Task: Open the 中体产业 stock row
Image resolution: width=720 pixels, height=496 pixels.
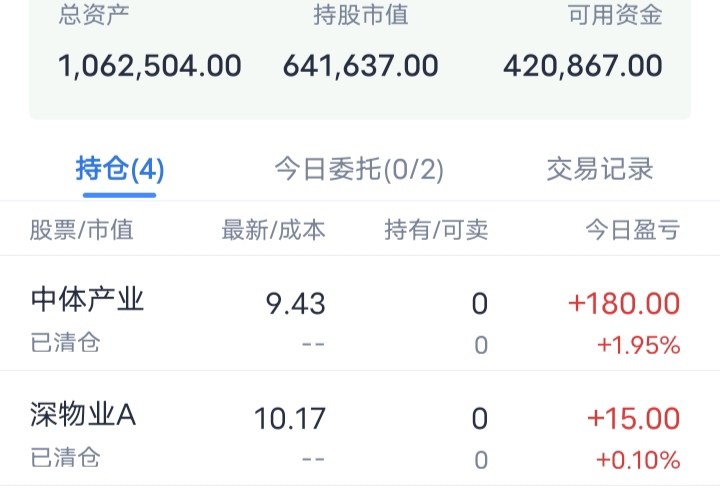Action: 88,300
